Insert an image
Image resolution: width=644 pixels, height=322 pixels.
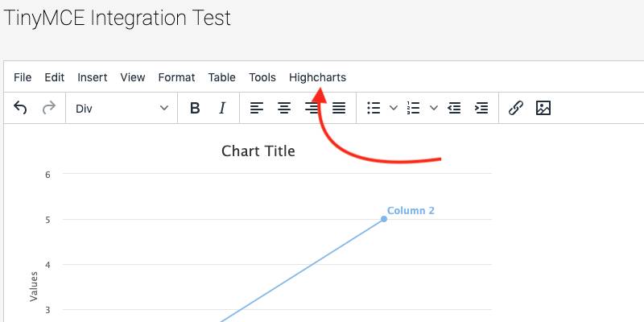tap(543, 108)
